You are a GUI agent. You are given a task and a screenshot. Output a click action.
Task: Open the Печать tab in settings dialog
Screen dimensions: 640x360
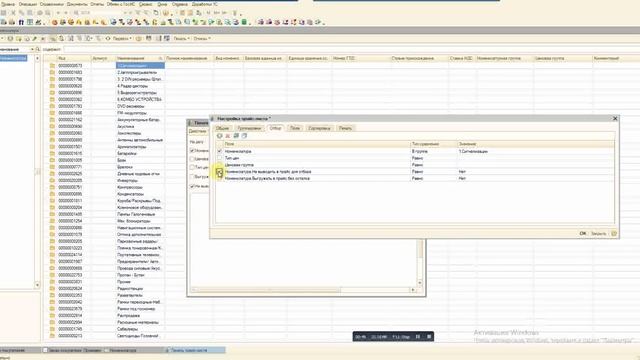click(345, 128)
